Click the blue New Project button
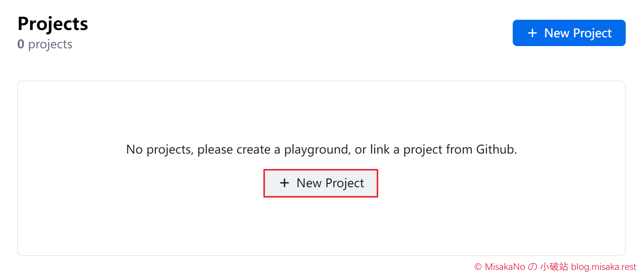 [569, 33]
